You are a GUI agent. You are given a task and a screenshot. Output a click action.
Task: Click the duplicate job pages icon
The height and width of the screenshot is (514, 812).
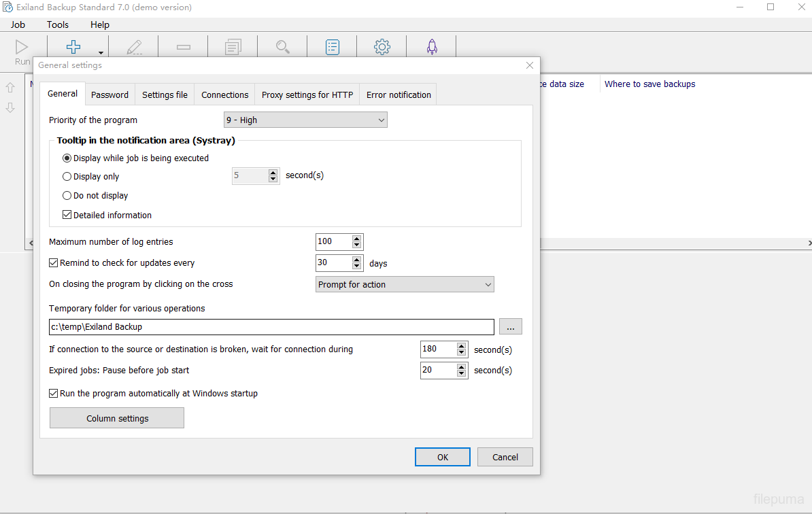click(233, 47)
